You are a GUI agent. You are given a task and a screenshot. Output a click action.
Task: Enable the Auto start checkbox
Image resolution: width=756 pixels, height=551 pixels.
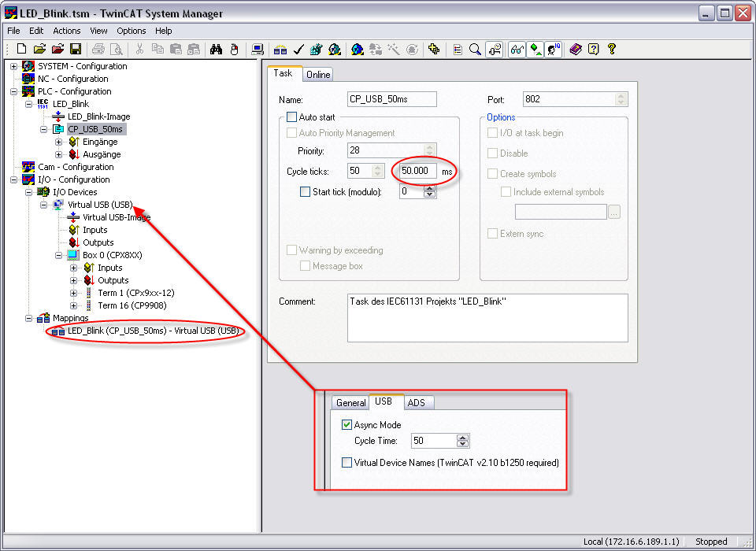click(291, 117)
